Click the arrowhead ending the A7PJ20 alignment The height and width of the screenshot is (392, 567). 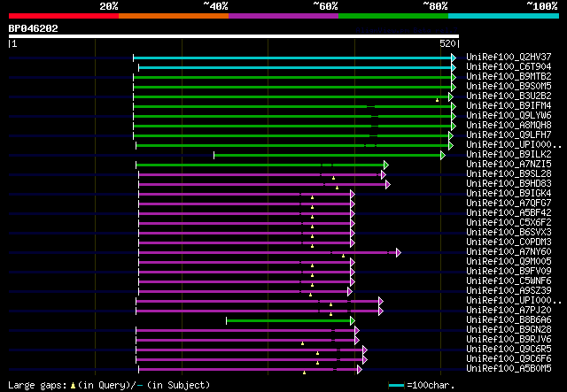[x=381, y=311]
